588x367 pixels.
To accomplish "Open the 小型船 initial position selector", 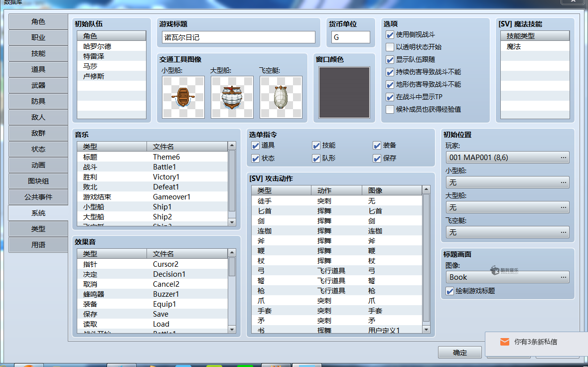I will click(507, 183).
